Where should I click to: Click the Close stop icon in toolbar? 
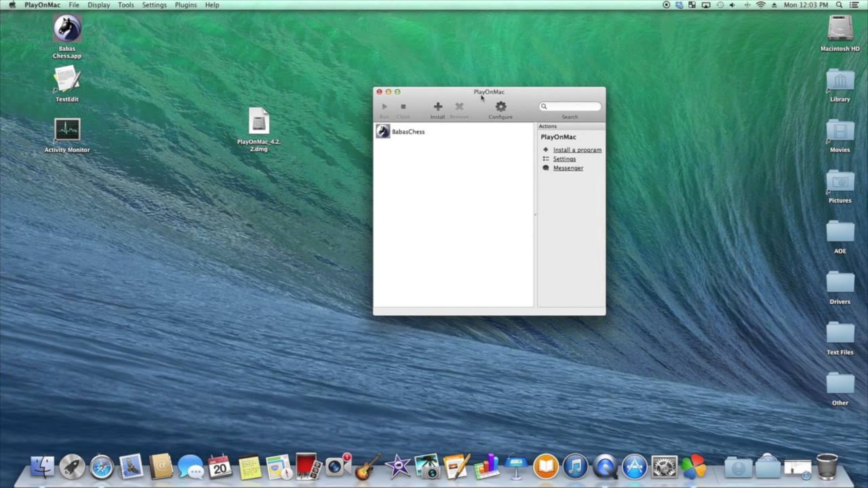pos(403,106)
